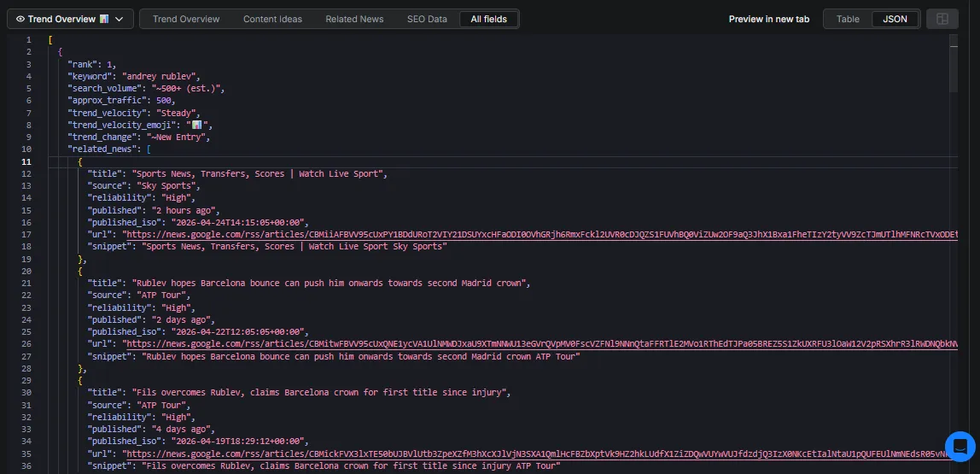Click the "Steady" trend velocity value
980x474 pixels.
pyautogui.click(x=178, y=114)
